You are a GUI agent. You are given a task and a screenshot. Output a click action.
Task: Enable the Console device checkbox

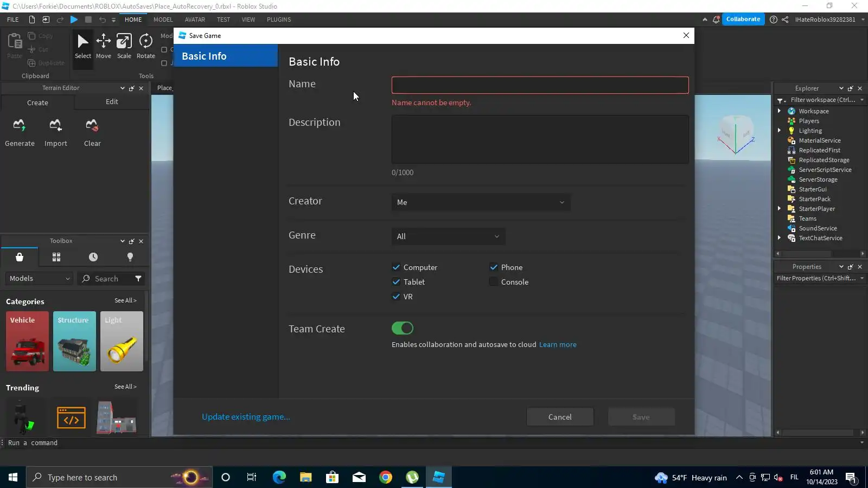[x=494, y=282]
